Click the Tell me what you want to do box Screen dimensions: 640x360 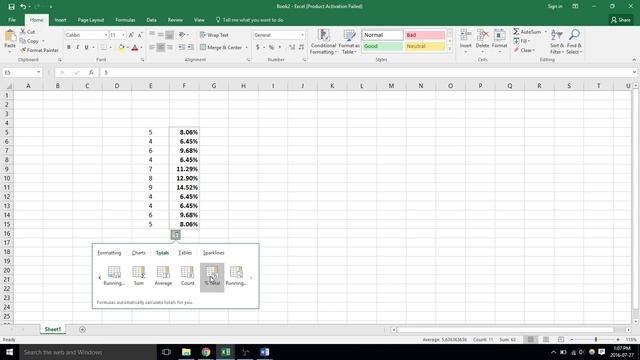click(x=249, y=20)
